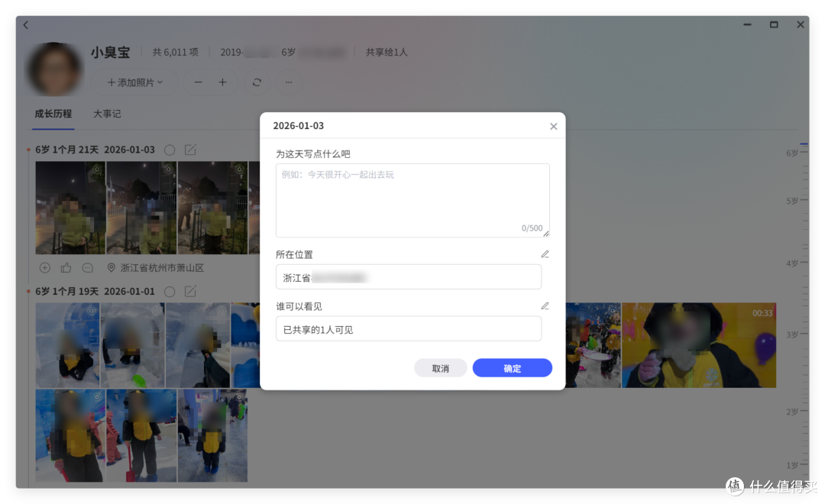The width and height of the screenshot is (825, 504).
Task: Edit the 2026-01-01 entry note icon
Action: click(x=190, y=292)
